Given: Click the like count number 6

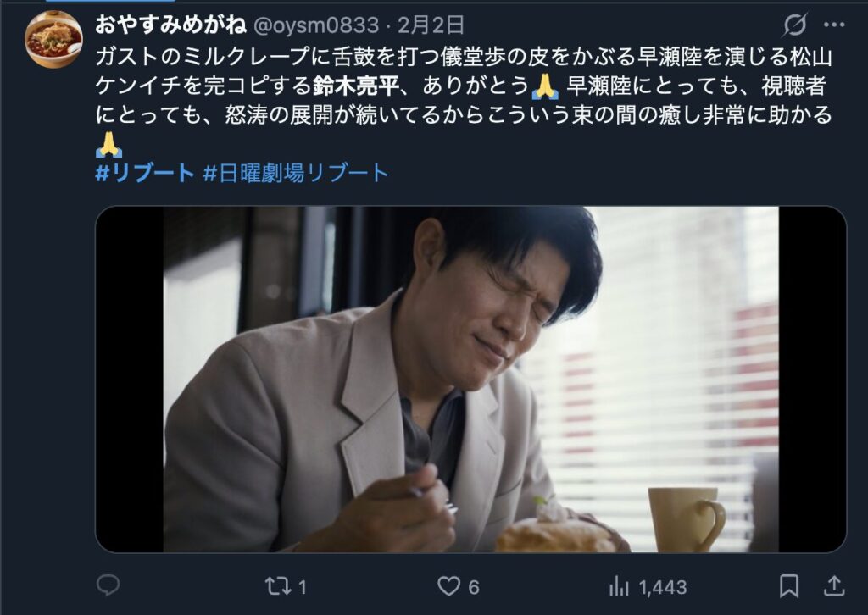Looking at the screenshot, I should (x=473, y=587).
